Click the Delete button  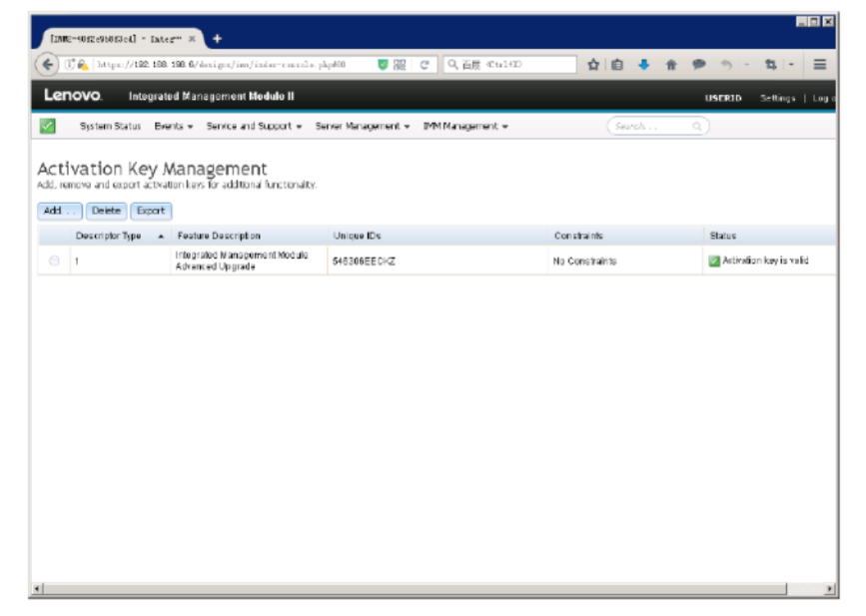pos(106,211)
